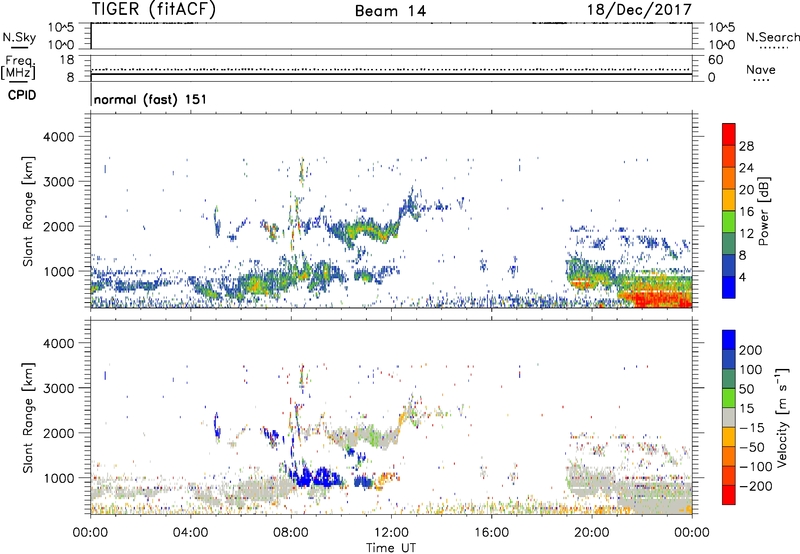Select the "normal (fast) 151" CPID text
This screenshot has height=554, width=800.
151,99
